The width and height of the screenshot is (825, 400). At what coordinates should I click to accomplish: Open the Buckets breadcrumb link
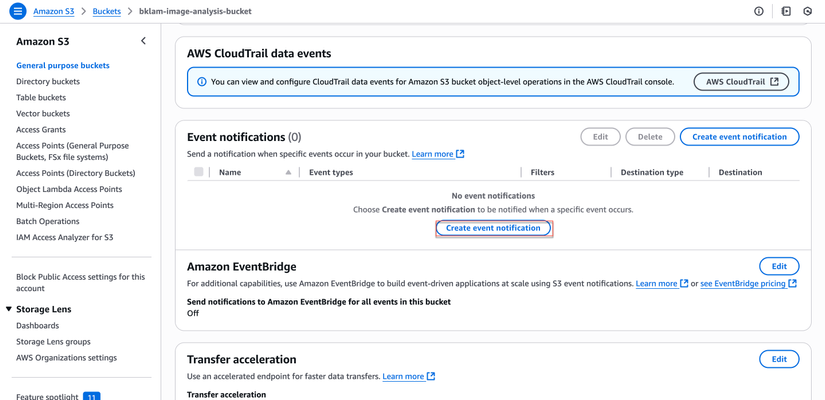pyautogui.click(x=107, y=11)
